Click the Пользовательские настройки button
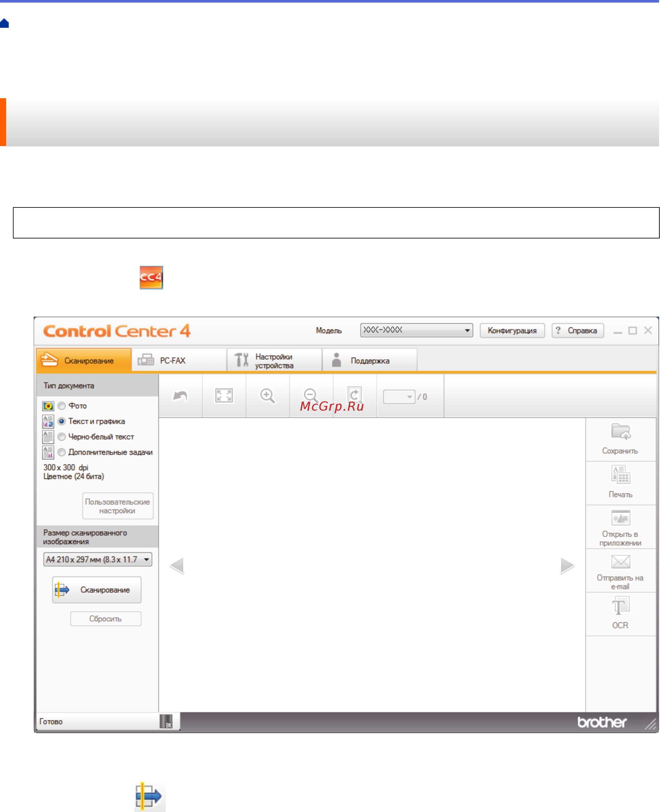The height and width of the screenshot is (812, 660). pyautogui.click(x=118, y=506)
